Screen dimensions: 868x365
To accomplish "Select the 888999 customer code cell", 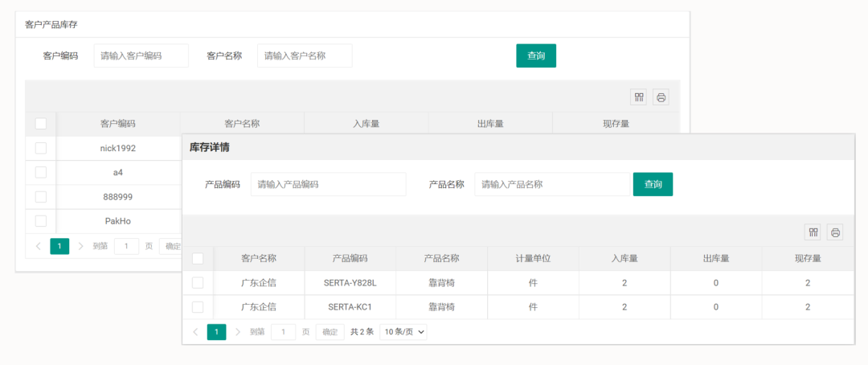I will click(x=118, y=197).
